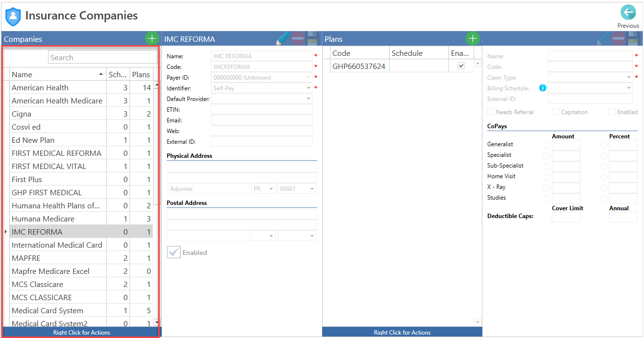Screen dimensions: 644x338
Task: Toggle Enabled checkbox for plan GHP660537624
Action: tap(461, 66)
